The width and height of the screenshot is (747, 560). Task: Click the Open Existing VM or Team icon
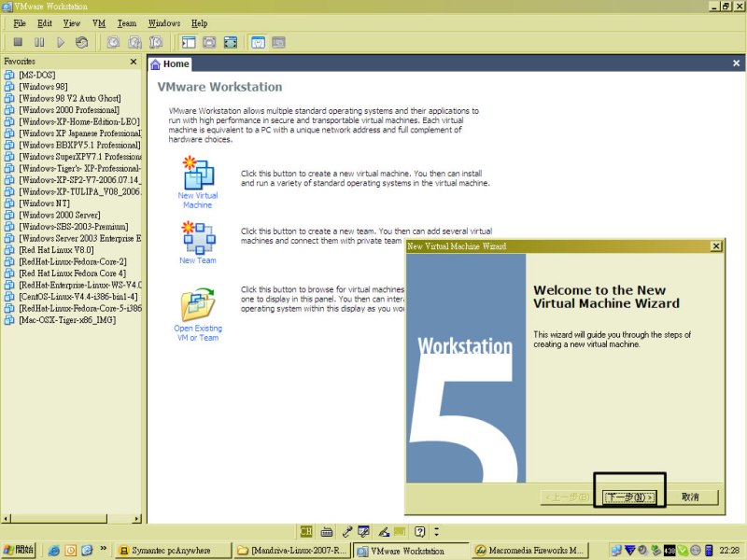pyautogui.click(x=198, y=304)
